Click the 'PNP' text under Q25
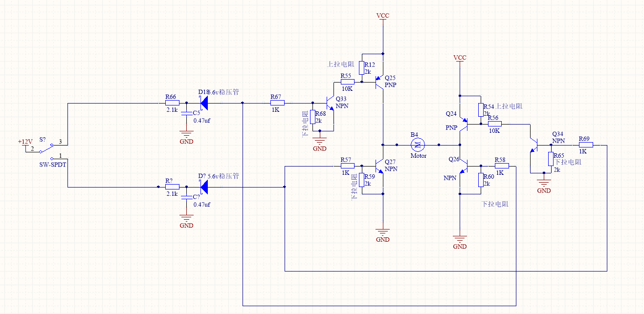 (x=390, y=85)
